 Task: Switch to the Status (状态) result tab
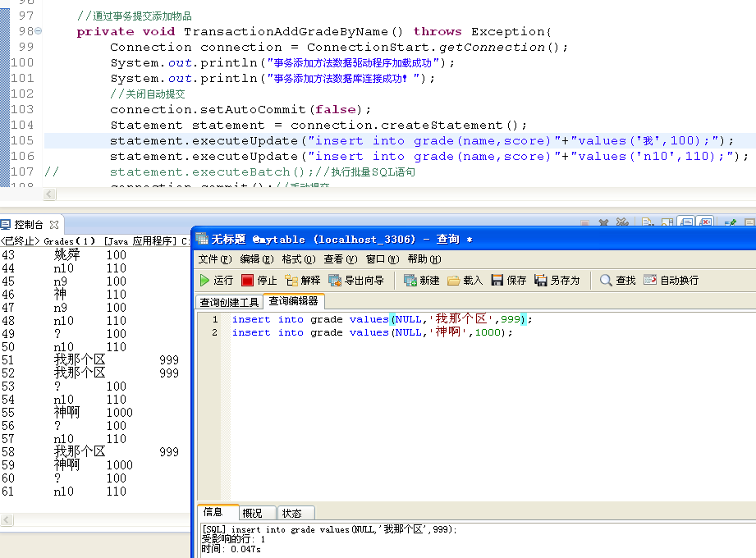pos(296,513)
